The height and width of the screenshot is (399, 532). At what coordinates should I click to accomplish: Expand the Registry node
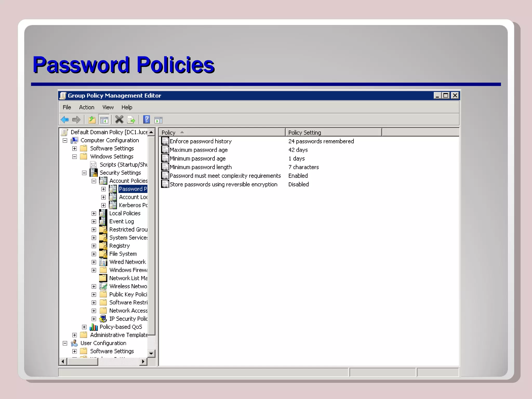point(94,246)
